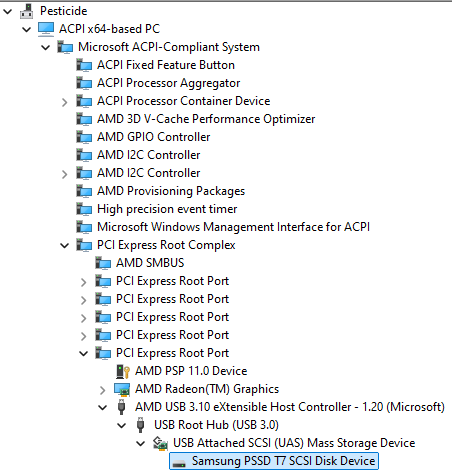Select 'USB Root Hub (USB 3.0)' text
Screen dimensions: 452x470
pos(216,425)
